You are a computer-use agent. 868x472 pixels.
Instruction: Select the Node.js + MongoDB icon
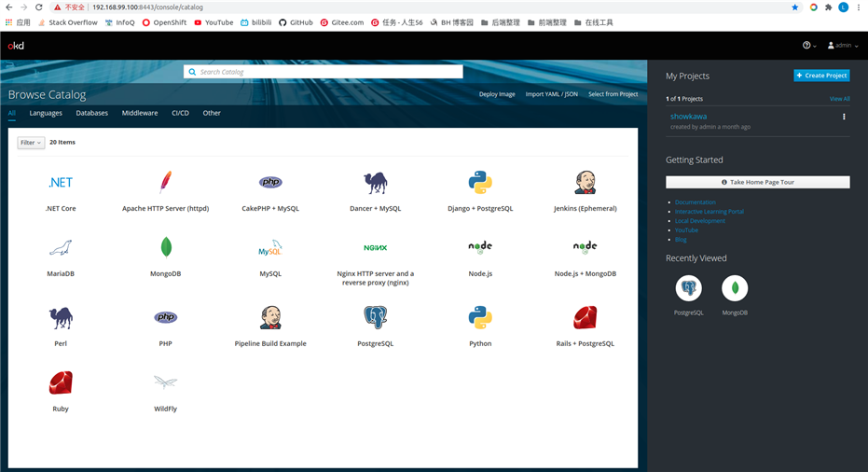(586, 247)
